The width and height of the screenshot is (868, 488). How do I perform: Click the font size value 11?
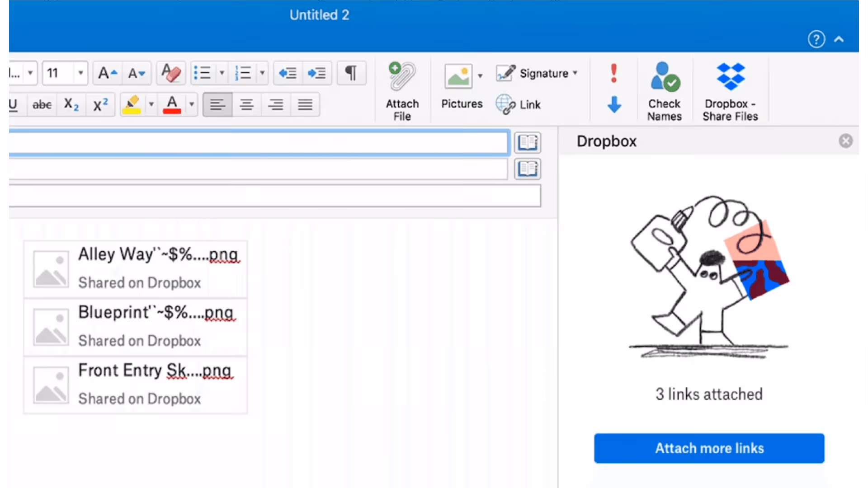point(53,73)
